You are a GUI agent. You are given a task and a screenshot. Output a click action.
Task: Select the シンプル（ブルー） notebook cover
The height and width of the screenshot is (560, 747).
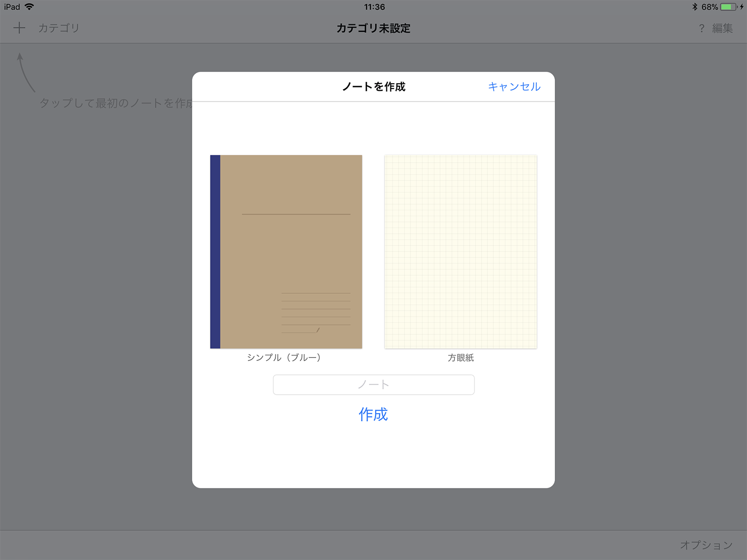click(x=286, y=251)
